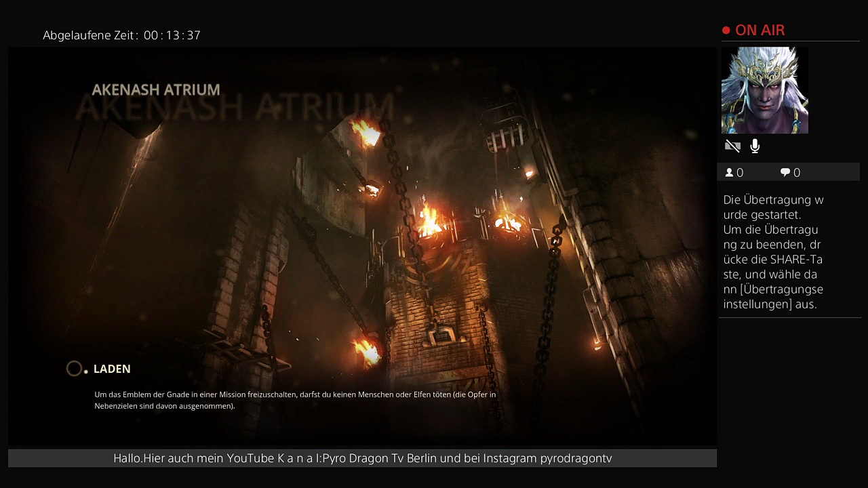Select the streamer avatar picture
Viewport: 868px width, 488px height.
pos(764,90)
